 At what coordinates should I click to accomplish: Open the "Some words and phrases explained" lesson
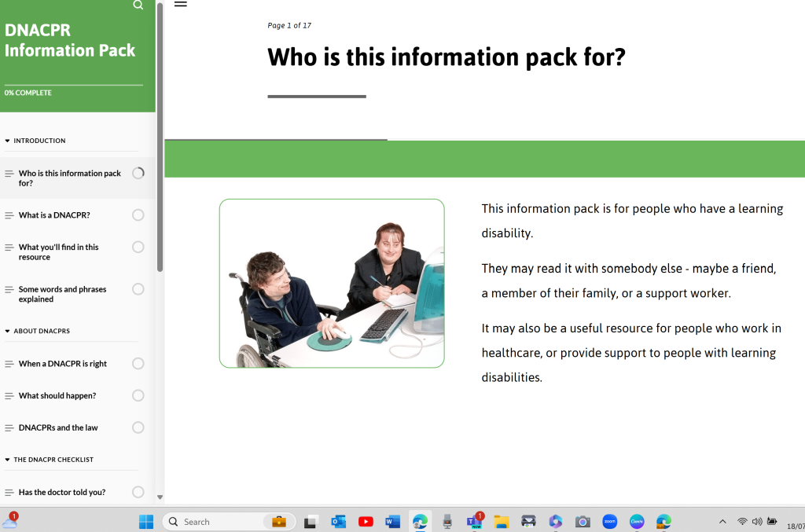61,294
